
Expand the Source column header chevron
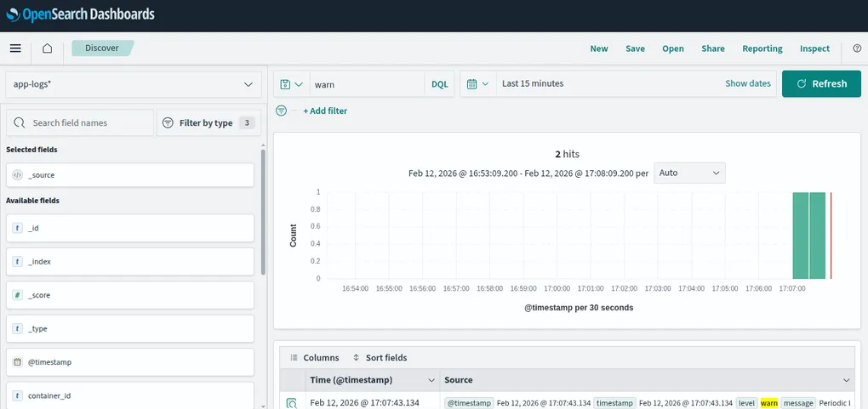[846, 380]
